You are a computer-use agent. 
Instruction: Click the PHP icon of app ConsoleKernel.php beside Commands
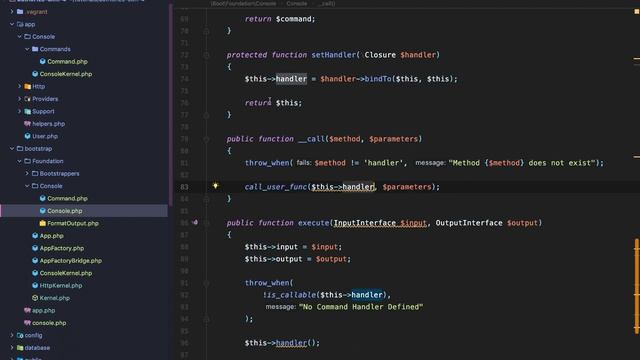[x=35, y=74]
